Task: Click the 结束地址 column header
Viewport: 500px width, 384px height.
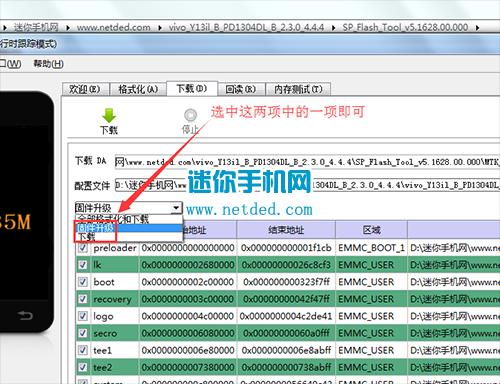Action: pos(286,230)
